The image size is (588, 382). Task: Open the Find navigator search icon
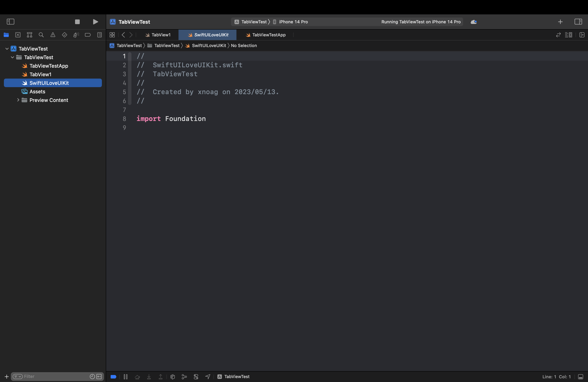pyautogui.click(x=41, y=35)
